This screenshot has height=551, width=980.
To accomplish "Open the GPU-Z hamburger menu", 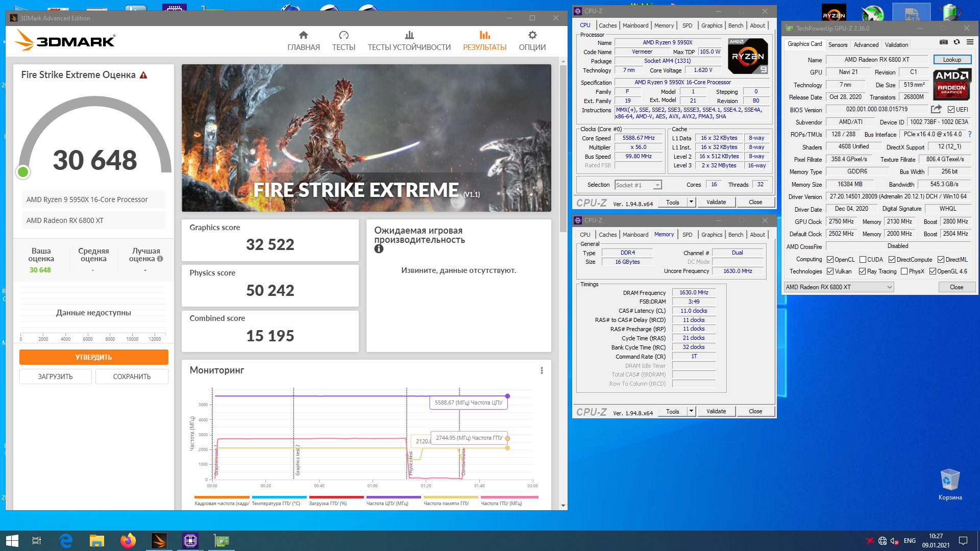I will click(970, 42).
